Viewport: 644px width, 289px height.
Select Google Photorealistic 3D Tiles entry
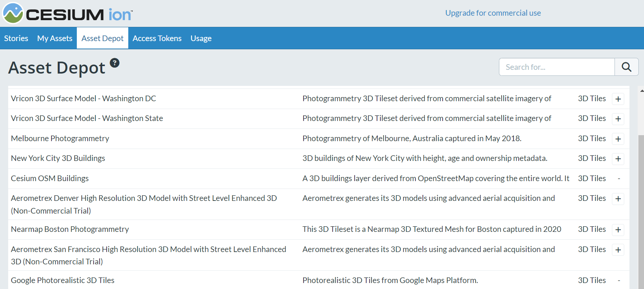pos(63,280)
